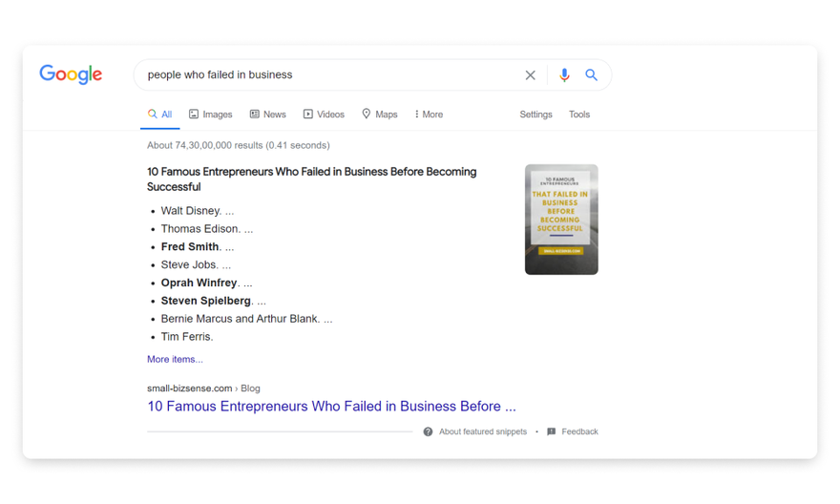840x504 pixels.
Task: Click the featured snippet book cover thumbnail
Action: [x=561, y=220]
